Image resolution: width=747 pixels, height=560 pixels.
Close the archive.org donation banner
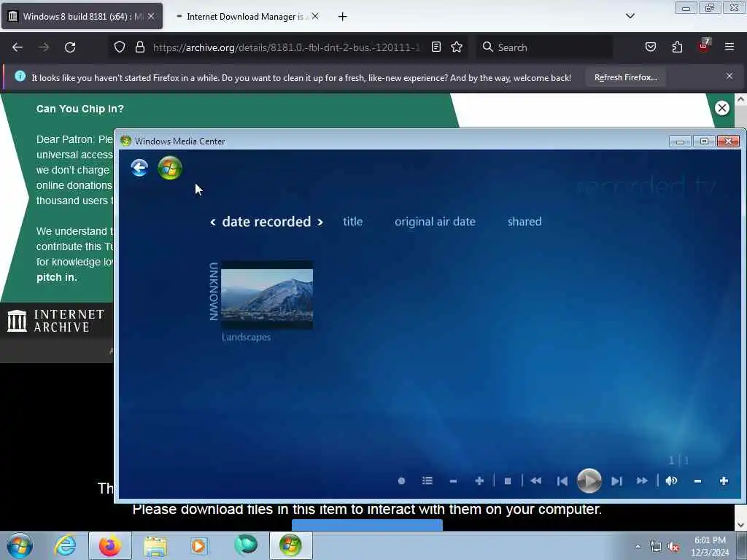(x=722, y=108)
